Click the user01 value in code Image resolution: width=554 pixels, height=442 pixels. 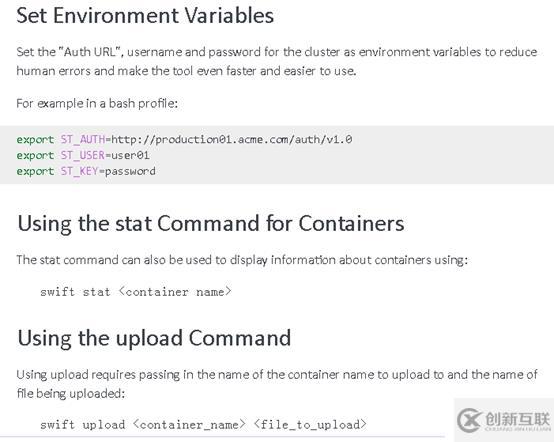point(130,155)
